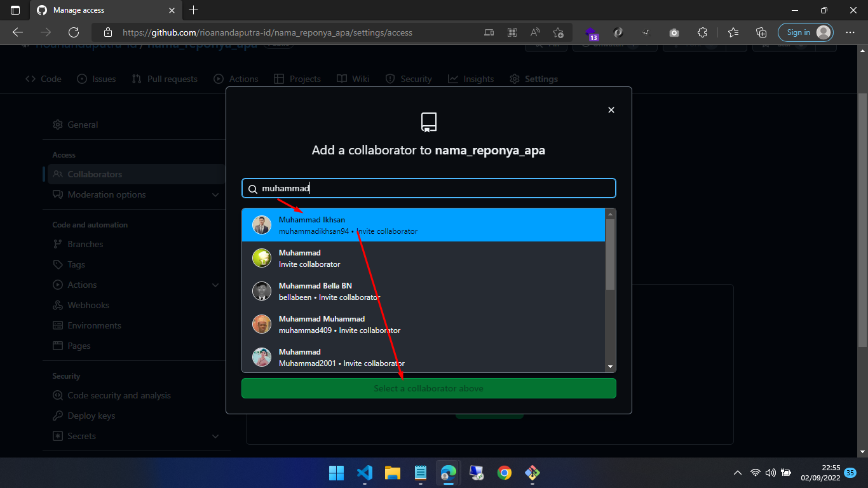The width and height of the screenshot is (868, 488).
Task: Expand the sidebar Actions chevron
Action: (x=215, y=285)
